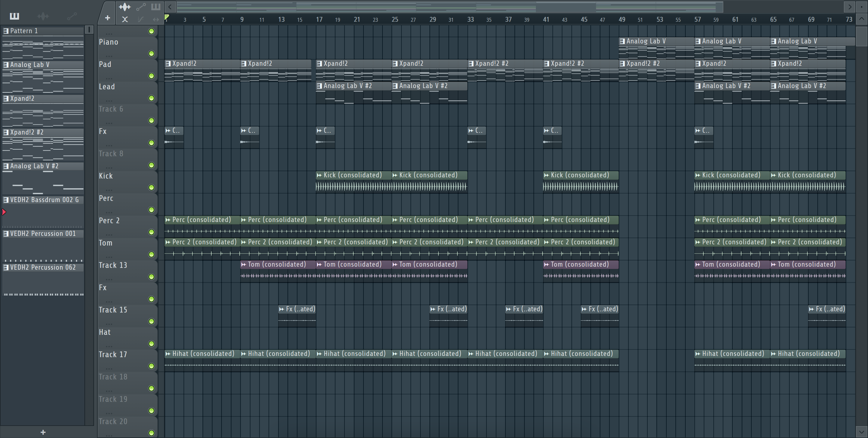Screen dimensions: 868x438
Task: Mute the Piano track
Action: [151, 54]
